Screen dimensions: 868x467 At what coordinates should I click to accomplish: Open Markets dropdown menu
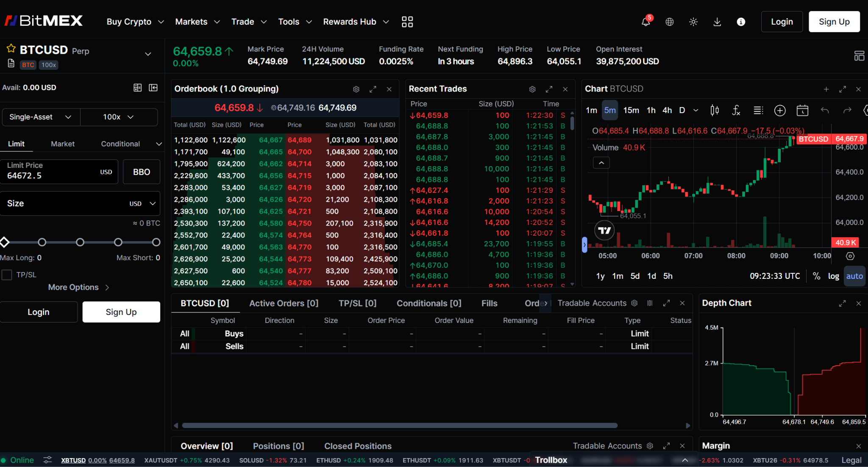point(197,22)
